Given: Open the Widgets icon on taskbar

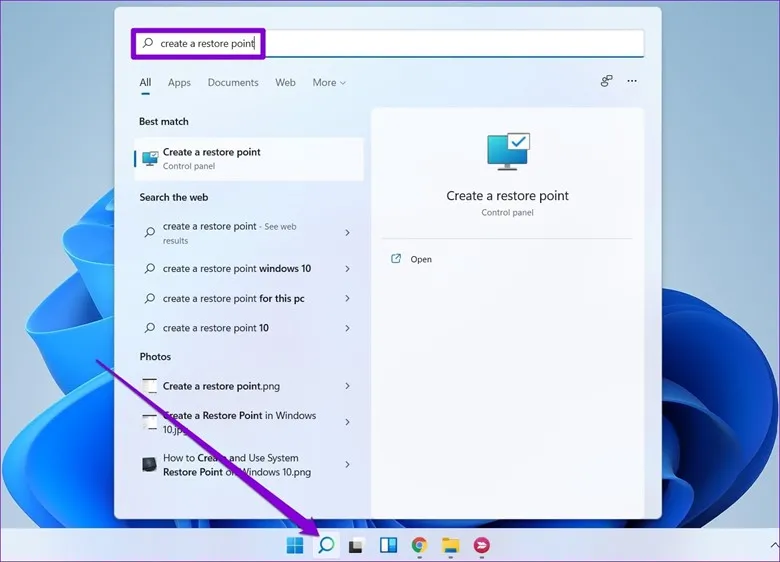Looking at the screenshot, I should pos(387,545).
